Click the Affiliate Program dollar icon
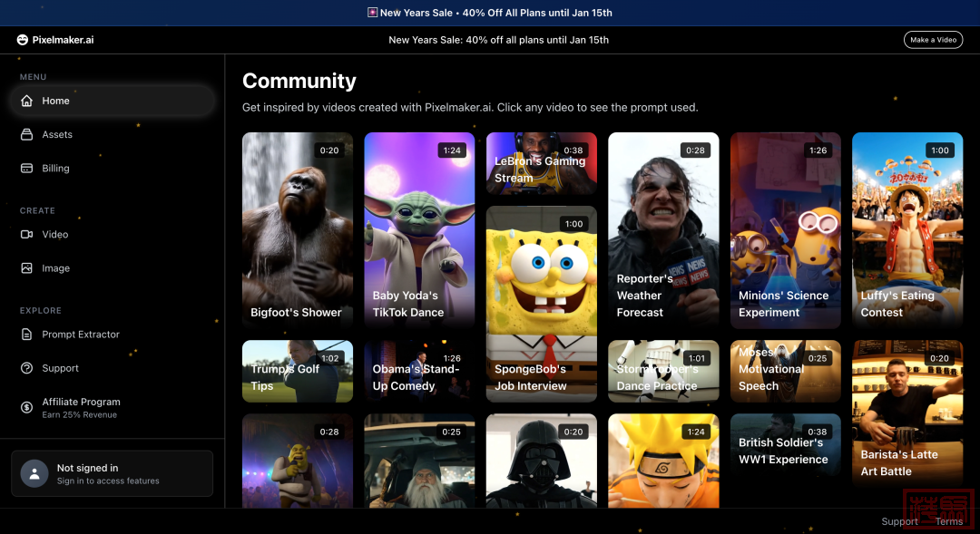Viewport: 980px width, 534px height. pyautogui.click(x=27, y=408)
